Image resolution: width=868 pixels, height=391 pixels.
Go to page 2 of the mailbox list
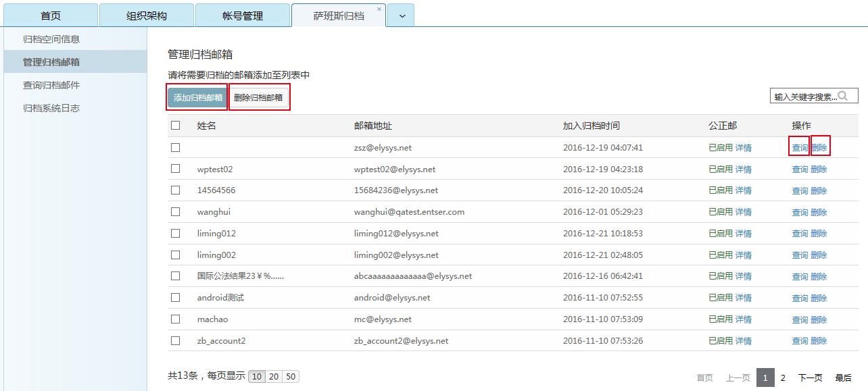[x=783, y=377]
